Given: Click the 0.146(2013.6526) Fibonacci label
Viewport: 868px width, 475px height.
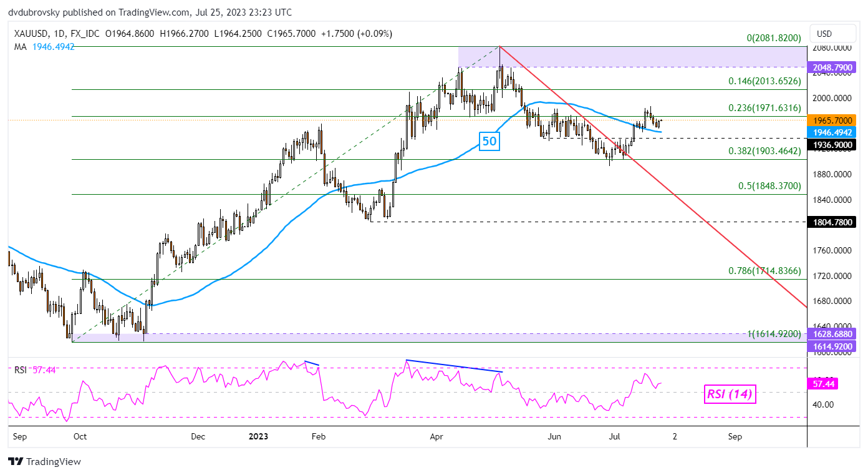Looking at the screenshot, I should click(x=764, y=81).
